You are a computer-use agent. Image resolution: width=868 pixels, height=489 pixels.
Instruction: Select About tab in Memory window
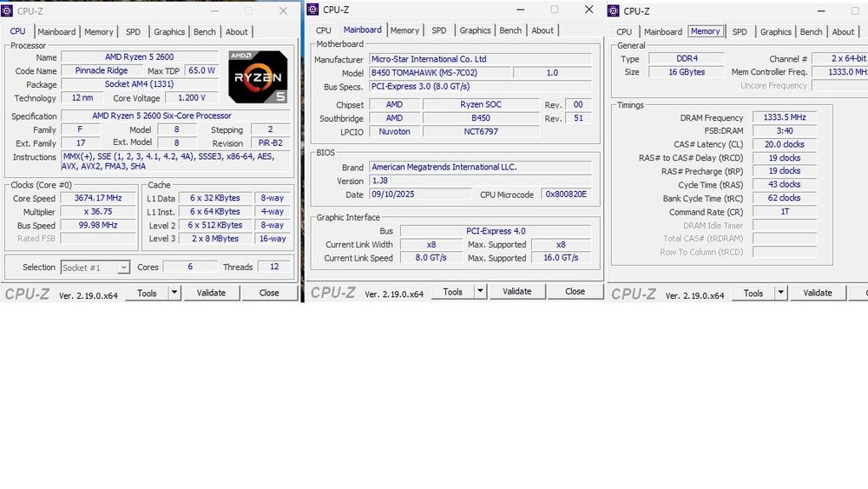coord(843,32)
